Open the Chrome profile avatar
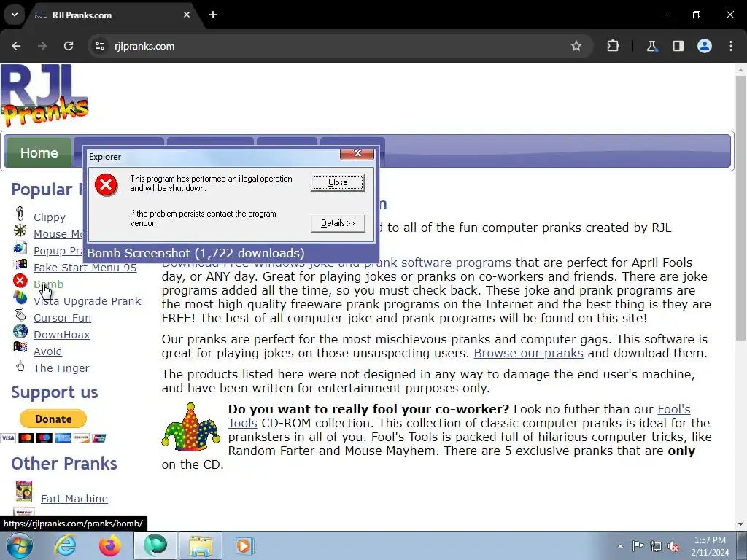 705,46
